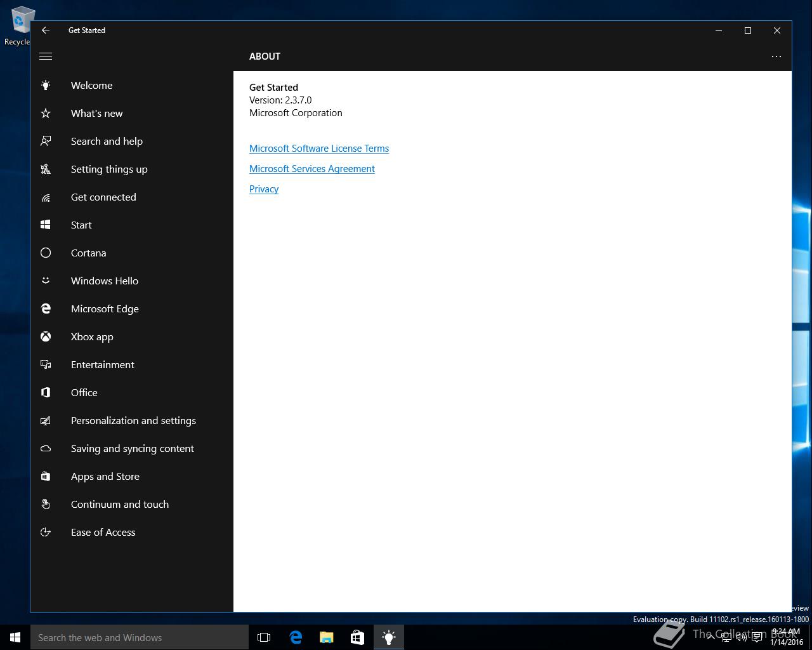Viewport: 812px width, 650px height.
Task: Click the Office icon in sidebar
Action: [46, 392]
